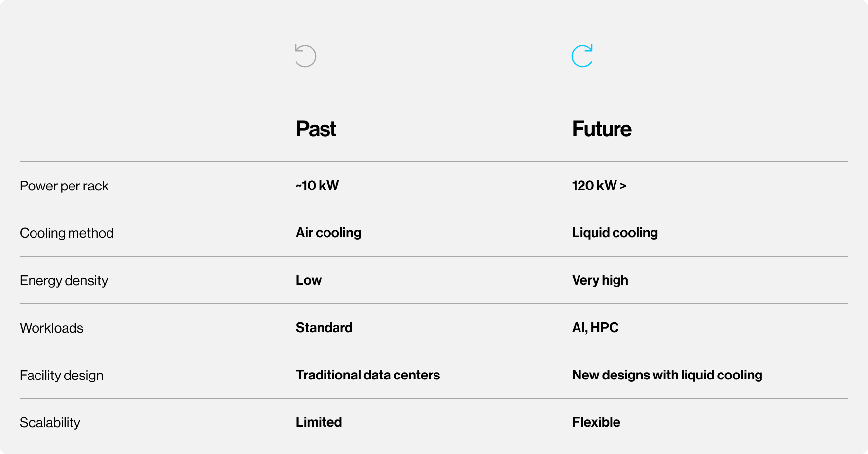This screenshot has height=454, width=868.
Task: Click the blue clockwise Future icon
Action: coord(582,56)
